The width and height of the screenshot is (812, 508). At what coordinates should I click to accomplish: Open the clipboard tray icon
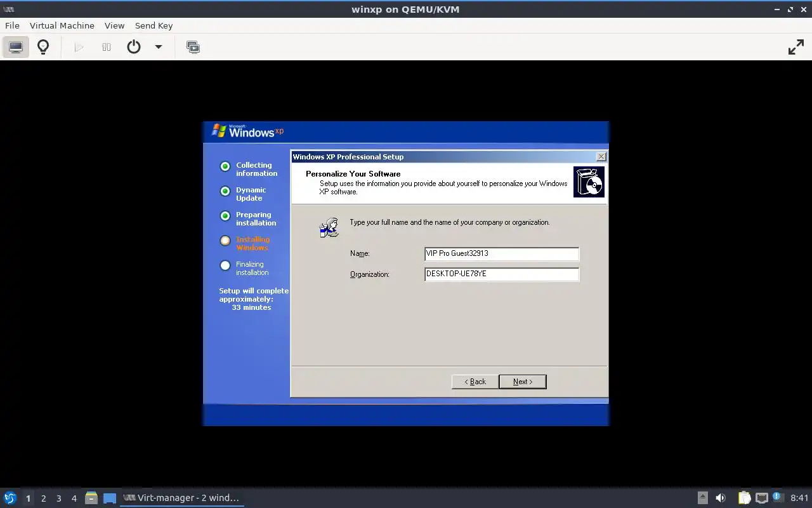[x=744, y=498]
